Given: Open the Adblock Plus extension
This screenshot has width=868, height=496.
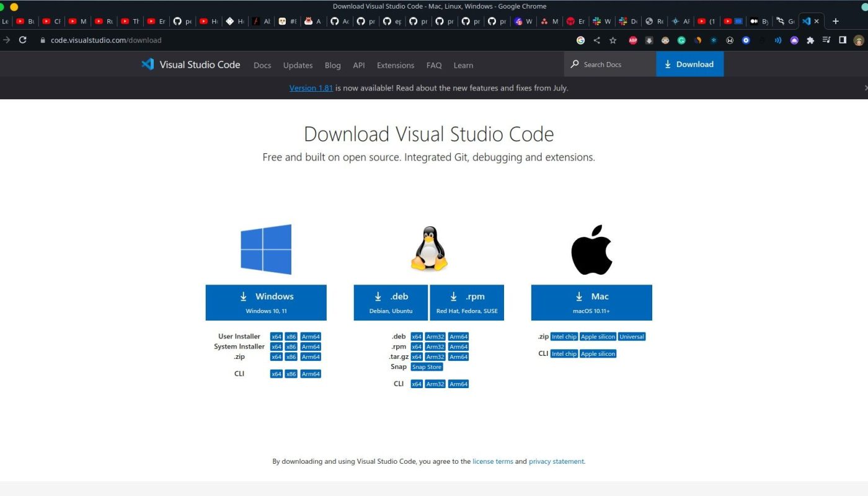Looking at the screenshot, I should click(633, 40).
